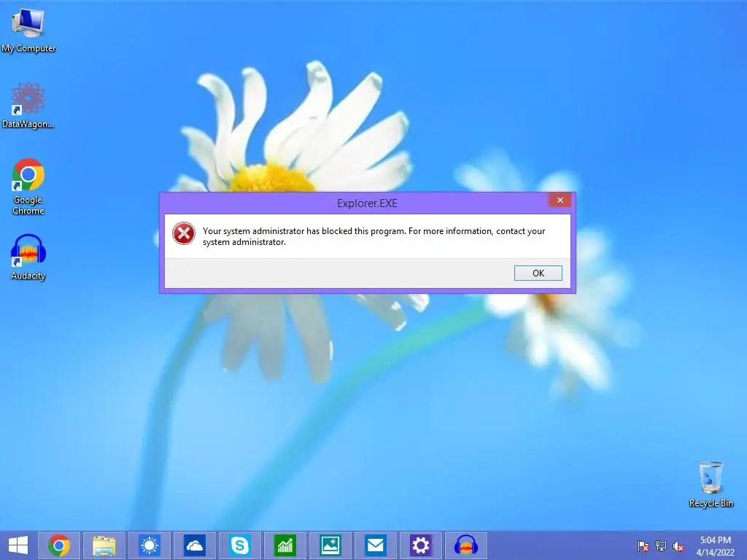The image size is (747, 560).
Task: Click OK in the Explorer.EXE dialog
Action: 538,273
